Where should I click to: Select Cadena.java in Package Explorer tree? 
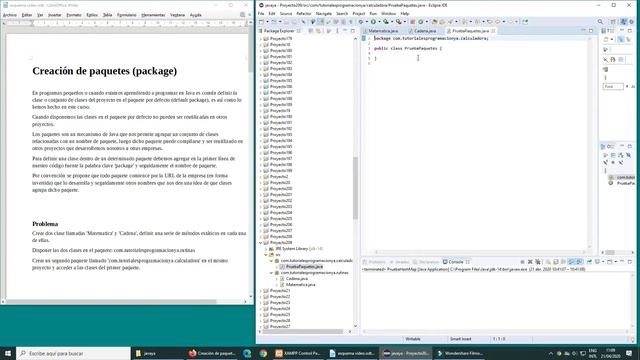(x=297, y=278)
